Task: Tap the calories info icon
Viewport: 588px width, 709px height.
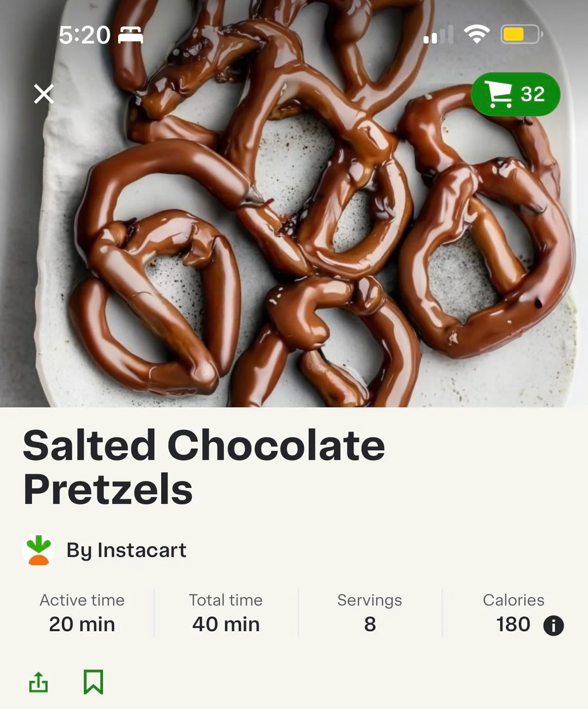Action: (x=553, y=625)
